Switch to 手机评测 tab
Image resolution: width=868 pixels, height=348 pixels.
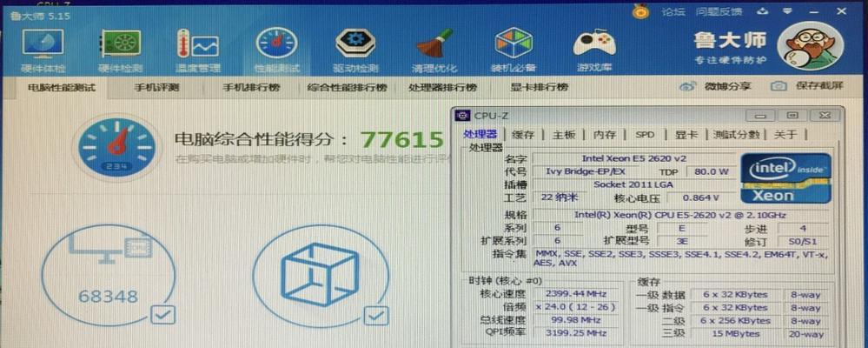pos(156,88)
